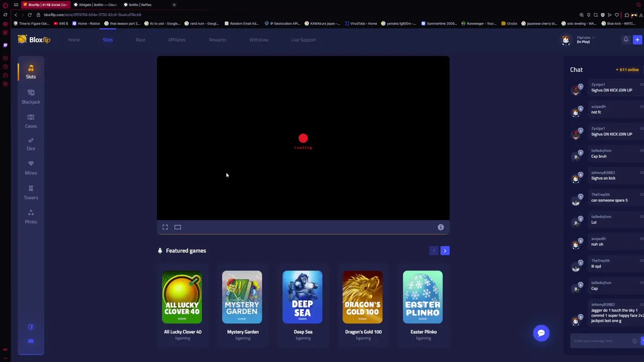
Task: Go back in browser history
Action: pyautogui.click(x=16, y=15)
